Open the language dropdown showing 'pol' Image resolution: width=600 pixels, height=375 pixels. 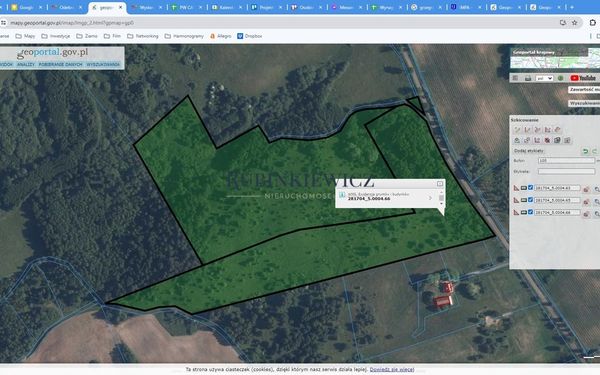(545, 78)
